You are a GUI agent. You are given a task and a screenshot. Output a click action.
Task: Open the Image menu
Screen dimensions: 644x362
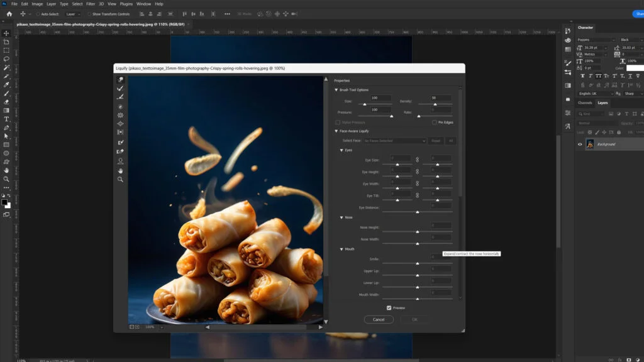tap(37, 4)
